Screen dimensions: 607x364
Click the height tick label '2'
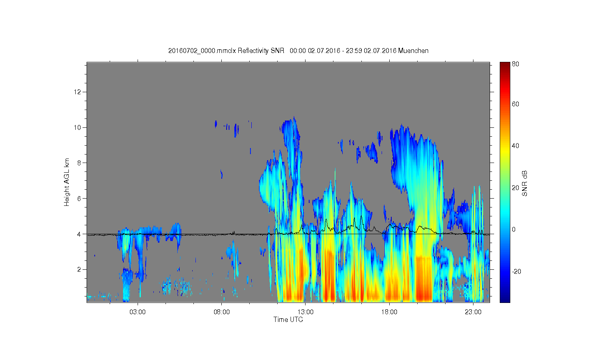pos(79,269)
